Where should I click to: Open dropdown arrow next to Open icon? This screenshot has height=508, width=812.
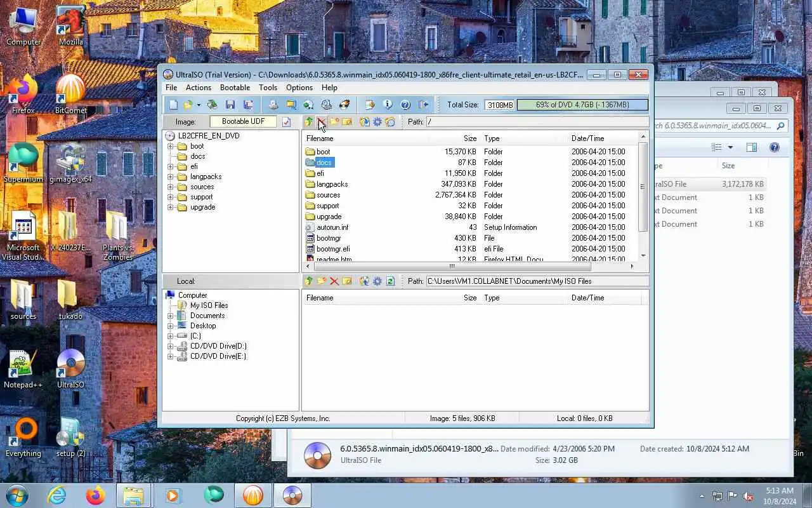[x=199, y=105]
